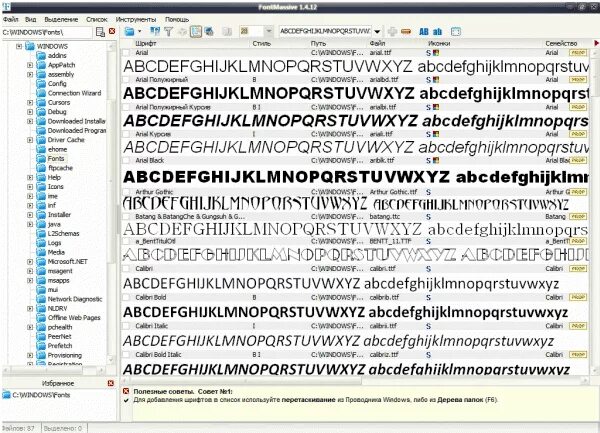Click the FontMassive app icon in title bar
This screenshot has height=433, width=600.
tap(7, 7)
